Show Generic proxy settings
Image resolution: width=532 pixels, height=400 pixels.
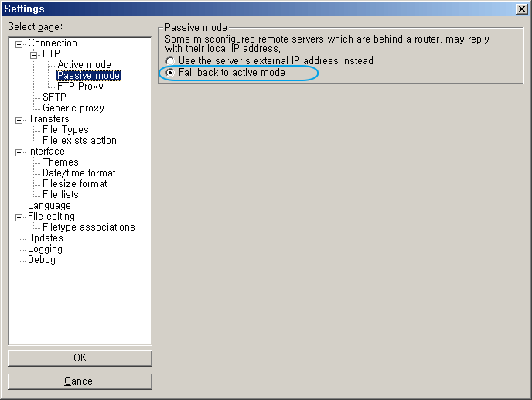point(73,108)
